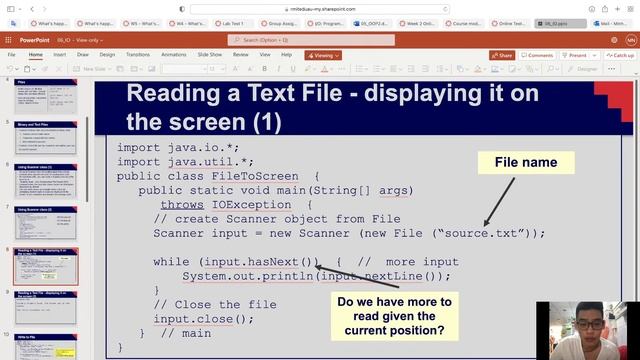The image size is (640, 360).
Task: Select slide 9 thumbnail in panel
Action: click(x=46, y=308)
